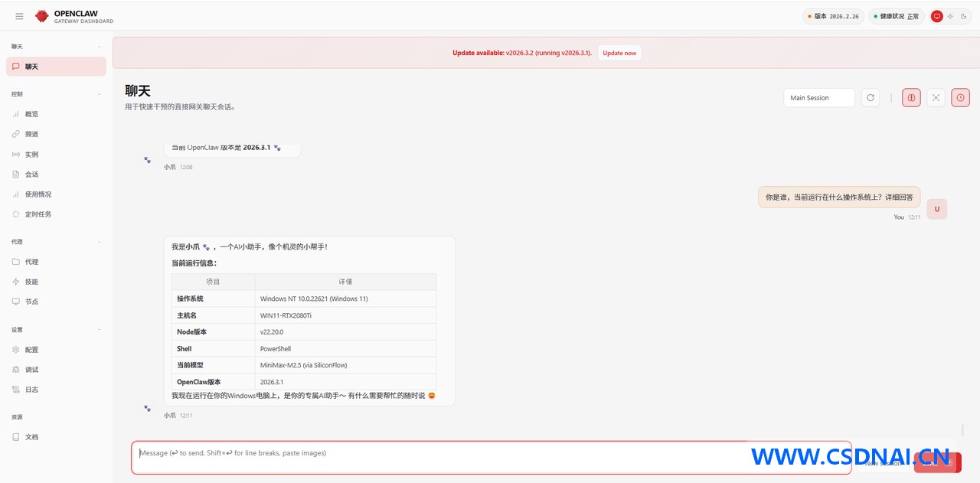The height and width of the screenshot is (483, 980).
Task: Open 配置 via its gear icon
Action: point(16,350)
